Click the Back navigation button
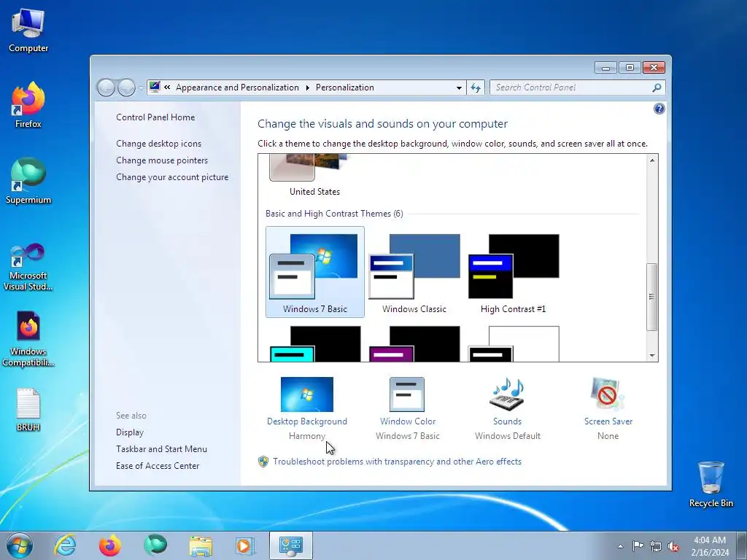Image resolution: width=747 pixels, height=560 pixels. tap(106, 87)
